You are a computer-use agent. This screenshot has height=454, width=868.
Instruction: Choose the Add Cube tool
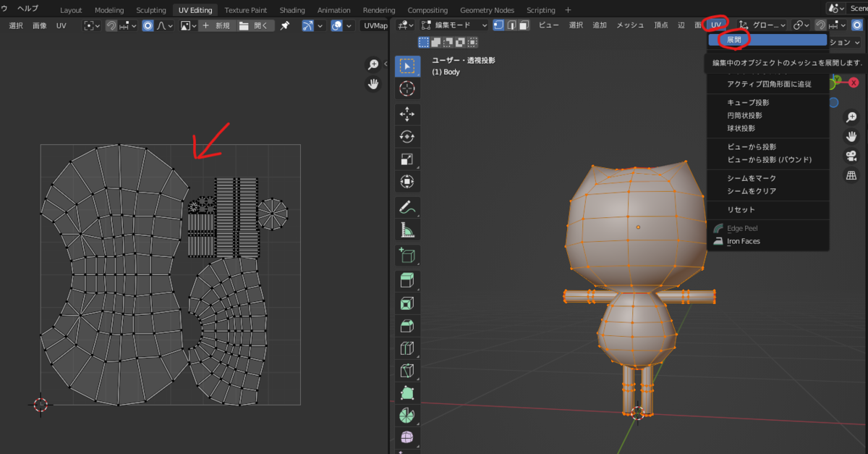click(x=407, y=255)
